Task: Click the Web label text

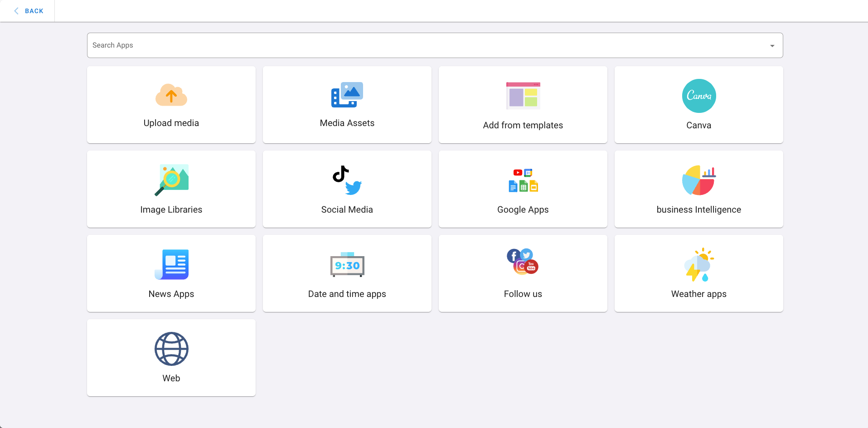Action: click(x=171, y=378)
